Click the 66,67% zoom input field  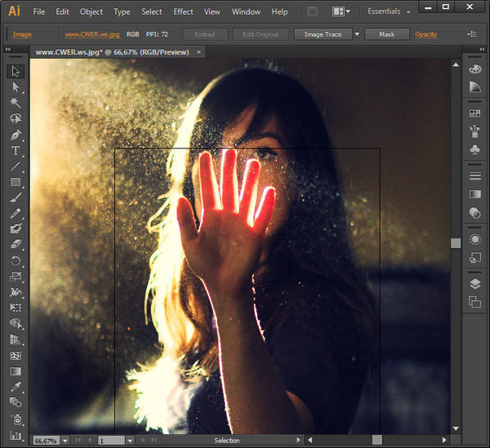pos(47,441)
